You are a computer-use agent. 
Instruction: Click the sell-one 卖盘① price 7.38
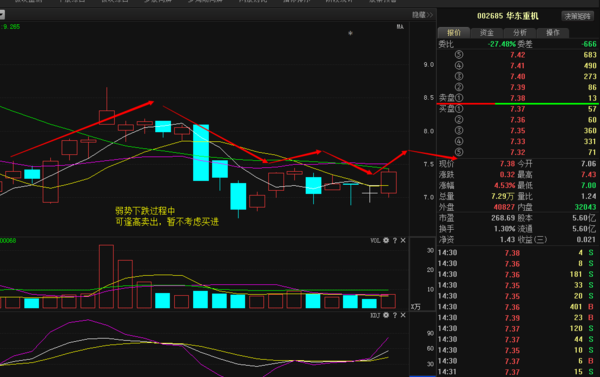coord(517,98)
